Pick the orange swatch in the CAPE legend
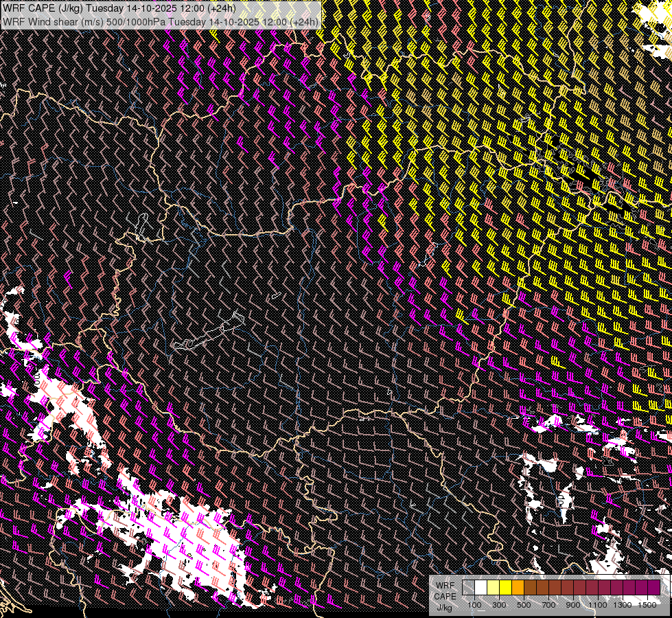 pos(518,588)
